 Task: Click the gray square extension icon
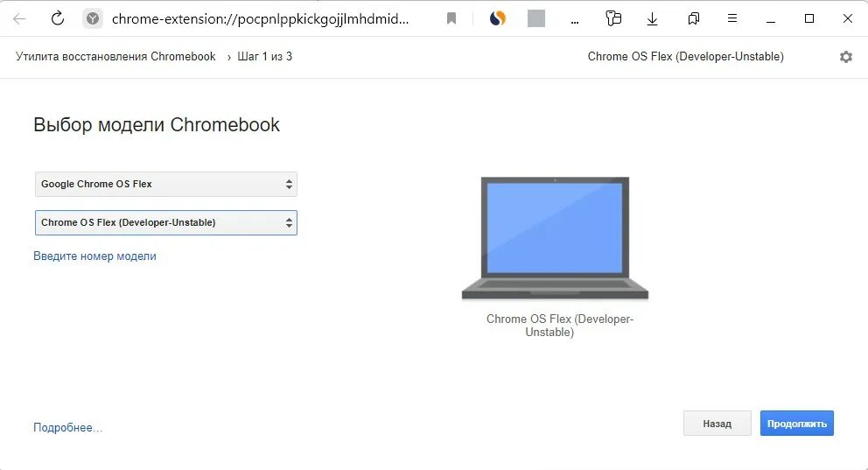535,19
